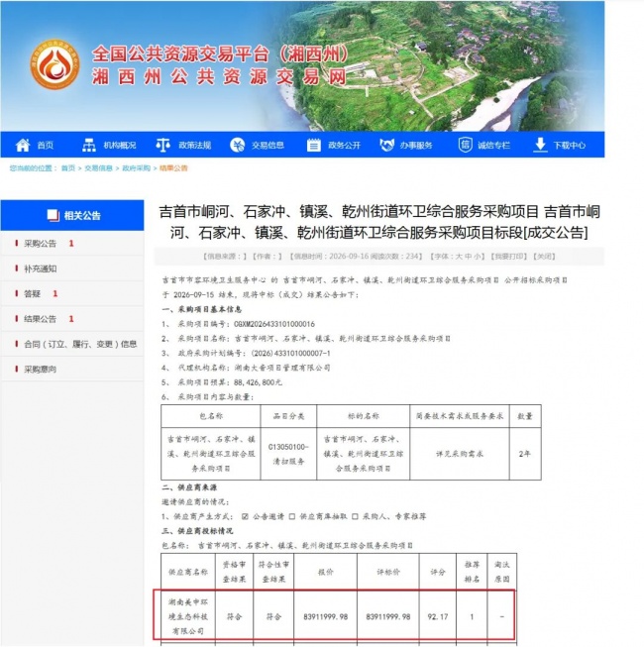Click the organization chart icon for 机构概况
The image size is (644, 647).
[89, 145]
